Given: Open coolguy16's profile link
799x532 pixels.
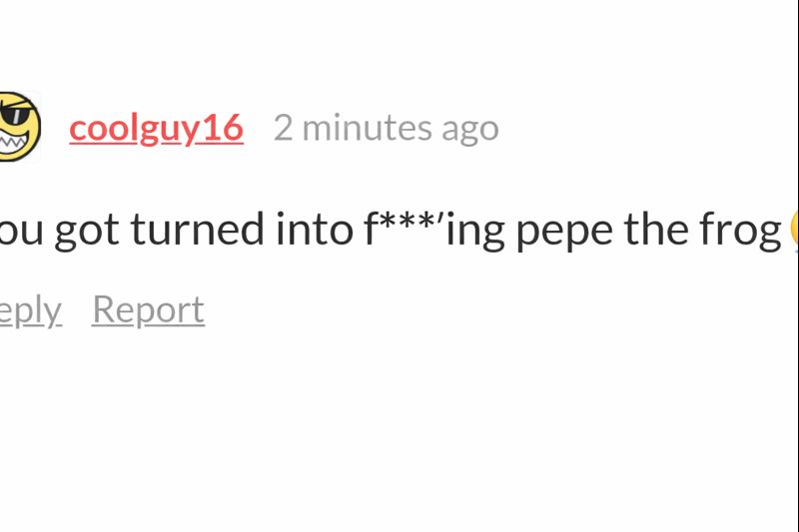Looking at the screenshot, I should (156, 128).
